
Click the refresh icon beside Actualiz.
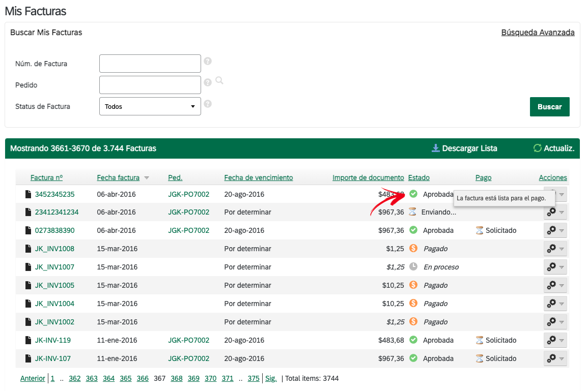click(x=538, y=148)
